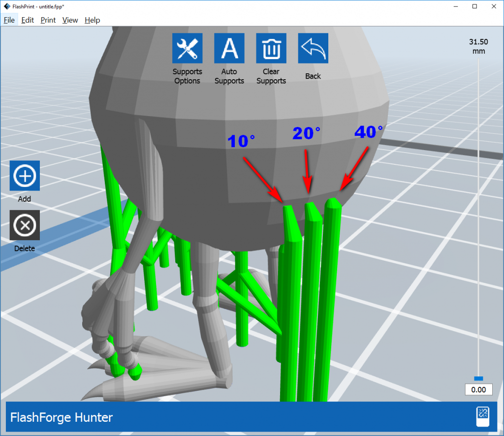504x436 pixels.
Task: Open the View menu
Action: (70, 20)
